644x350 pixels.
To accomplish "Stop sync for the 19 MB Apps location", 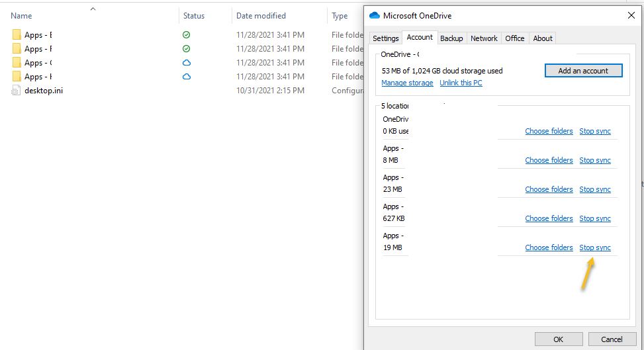I will 595,247.
